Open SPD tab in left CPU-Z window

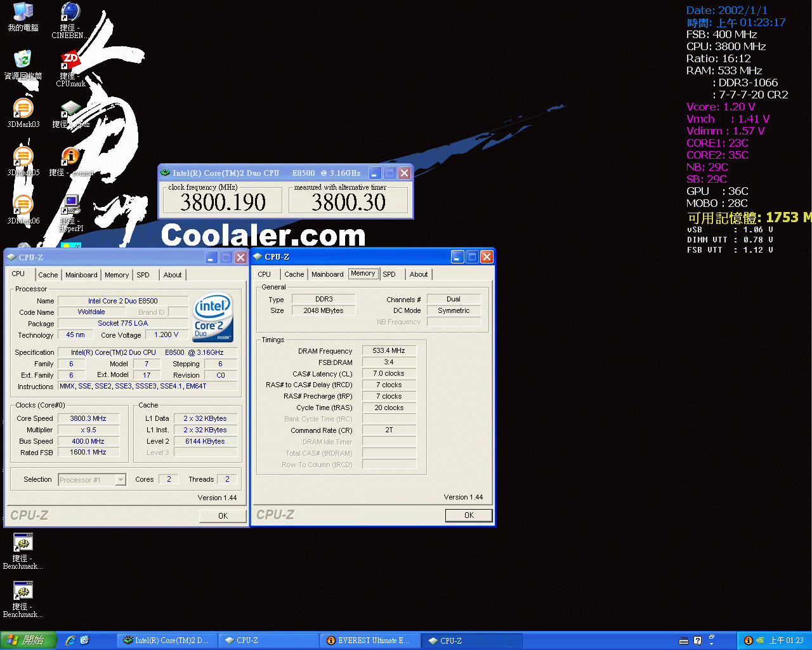(143, 275)
